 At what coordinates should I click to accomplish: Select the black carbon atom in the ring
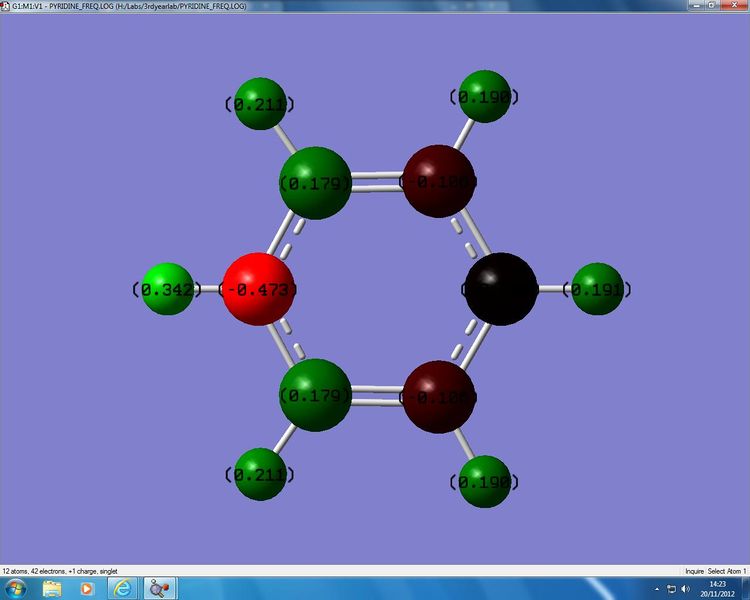point(501,289)
